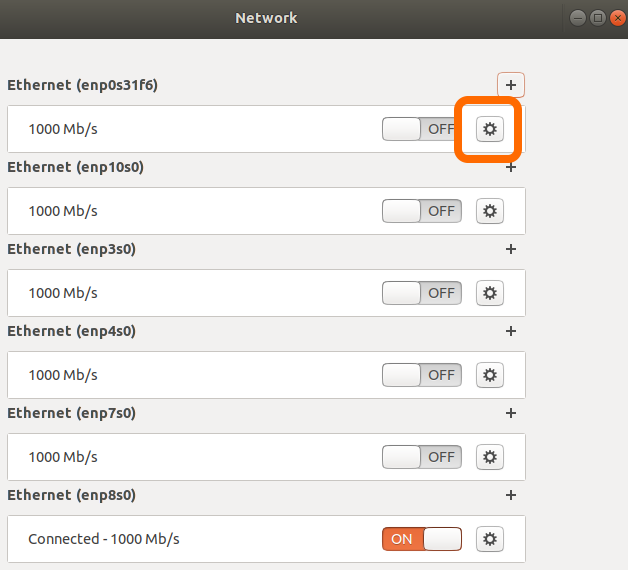Turn on the enp10s0 Ethernet switch
The height and width of the screenshot is (570, 628).
[x=422, y=211]
